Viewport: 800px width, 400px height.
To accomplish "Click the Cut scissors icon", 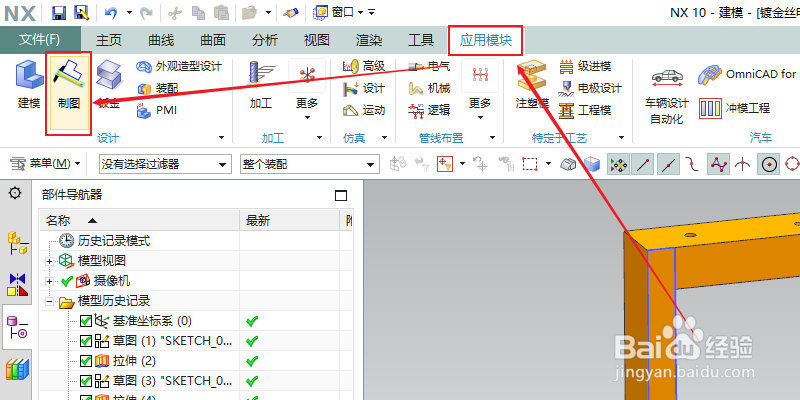I will pos(174,12).
